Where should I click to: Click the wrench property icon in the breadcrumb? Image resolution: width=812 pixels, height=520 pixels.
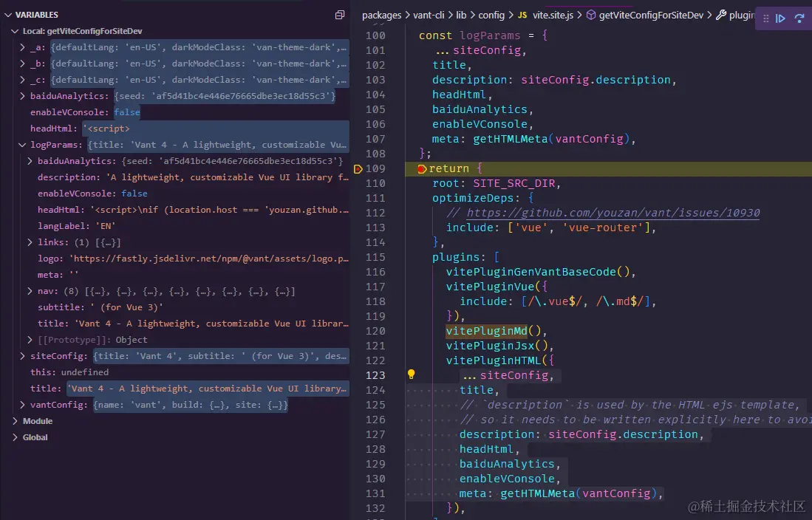pyautogui.click(x=721, y=15)
